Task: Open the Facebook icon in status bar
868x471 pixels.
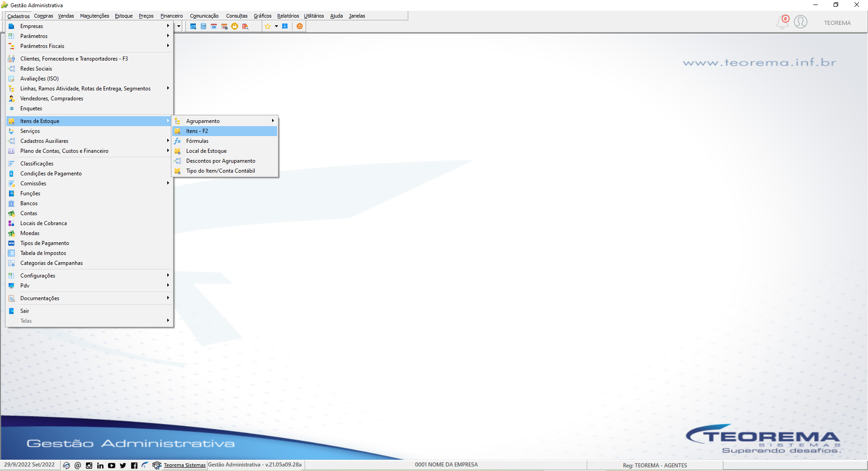Action: point(134,466)
